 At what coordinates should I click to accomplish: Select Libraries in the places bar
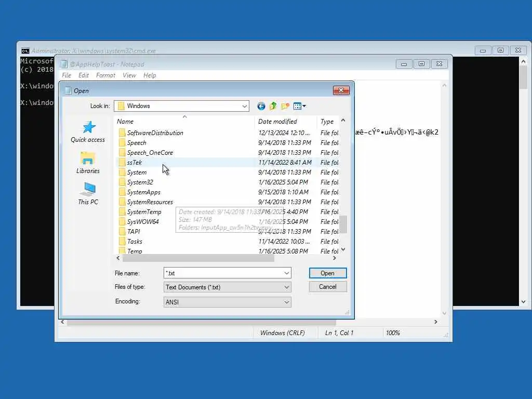point(88,163)
